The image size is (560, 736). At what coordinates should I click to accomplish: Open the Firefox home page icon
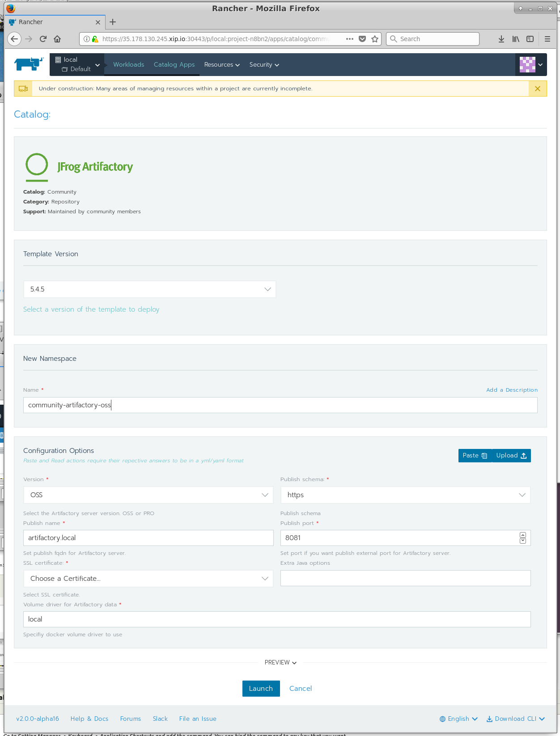pyautogui.click(x=57, y=39)
